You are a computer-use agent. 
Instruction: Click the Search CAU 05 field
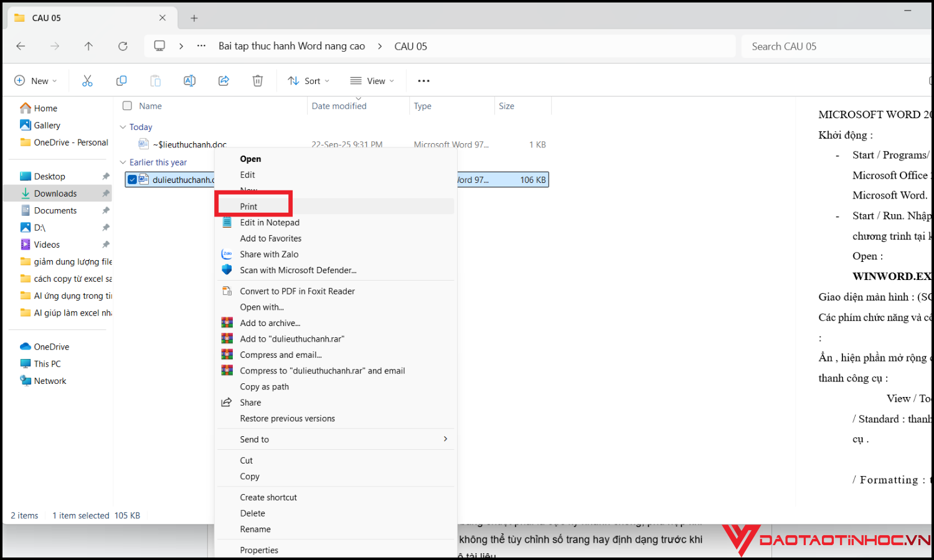tap(834, 47)
